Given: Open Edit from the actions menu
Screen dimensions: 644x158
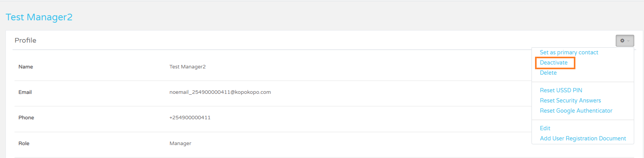Looking at the screenshot, I should (545, 128).
